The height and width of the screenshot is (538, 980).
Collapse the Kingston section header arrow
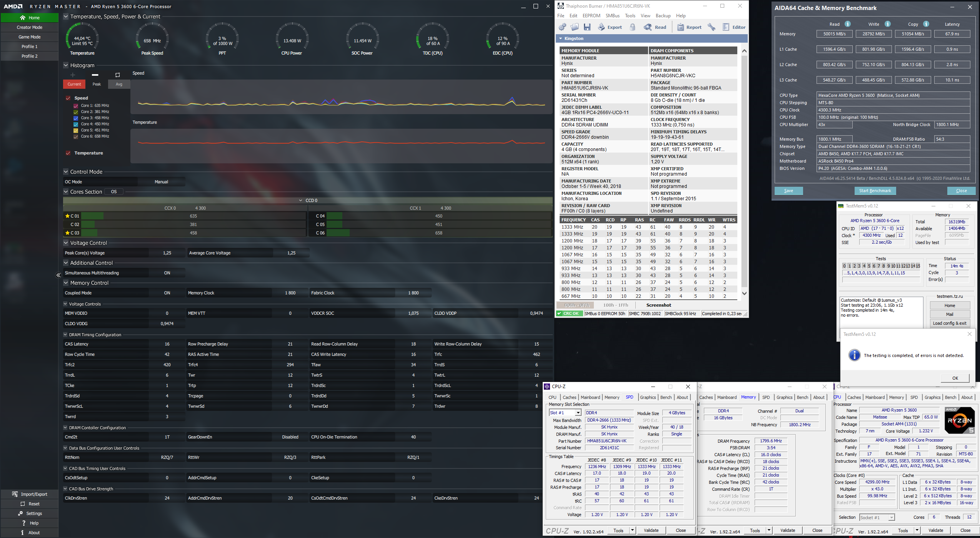point(561,38)
